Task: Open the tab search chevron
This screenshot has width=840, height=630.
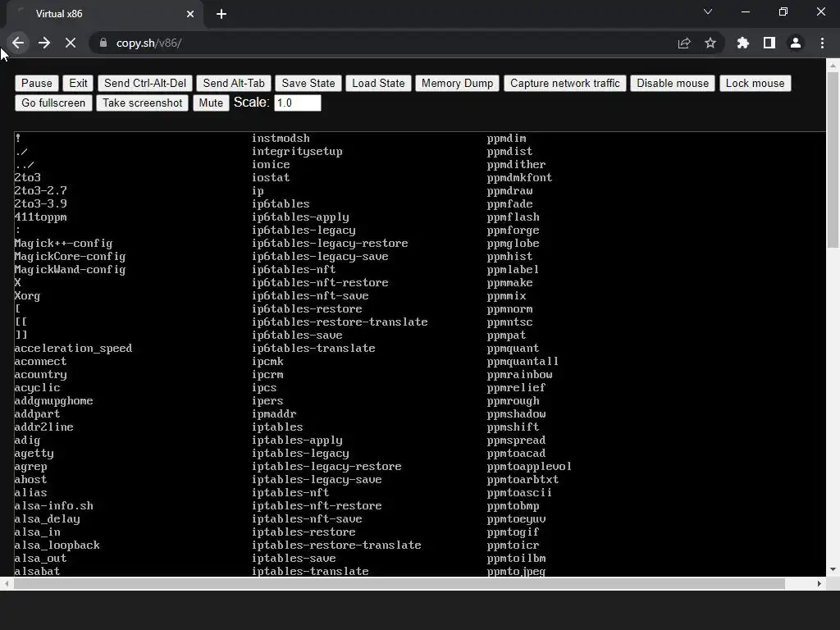Action: [708, 11]
